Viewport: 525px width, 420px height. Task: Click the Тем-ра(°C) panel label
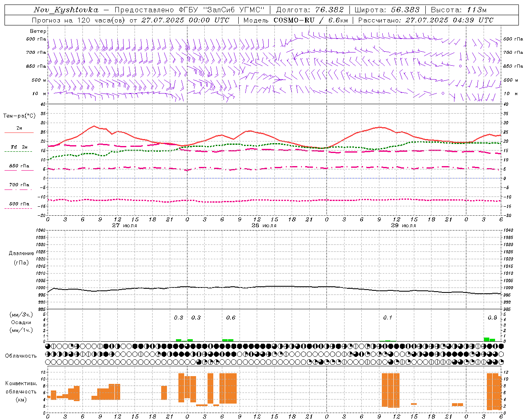pyautogui.click(x=19, y=116)
